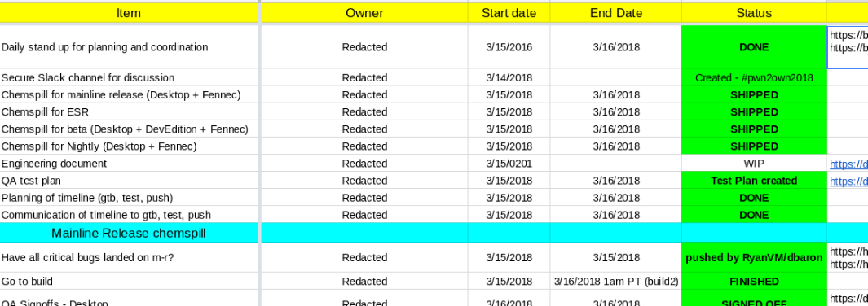Image resolution: width=868 pixels, height=306 pixels.
Task: Select the Item column header
Action: point(129,13)
